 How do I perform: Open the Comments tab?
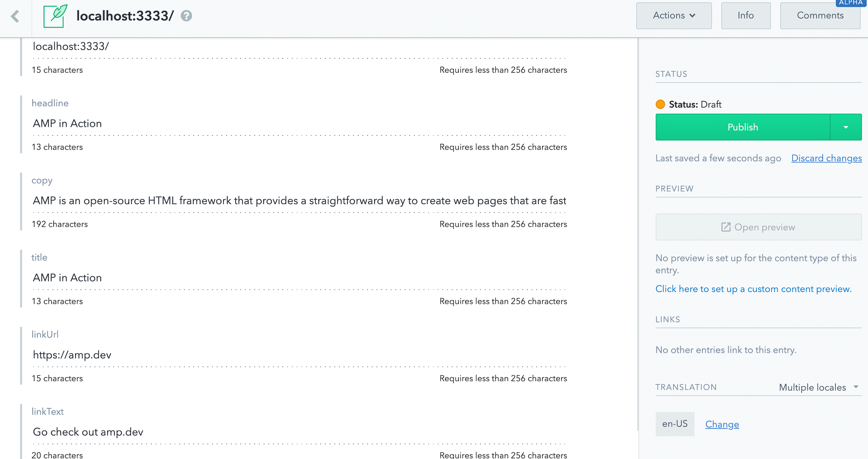click(x=820, y=16)
